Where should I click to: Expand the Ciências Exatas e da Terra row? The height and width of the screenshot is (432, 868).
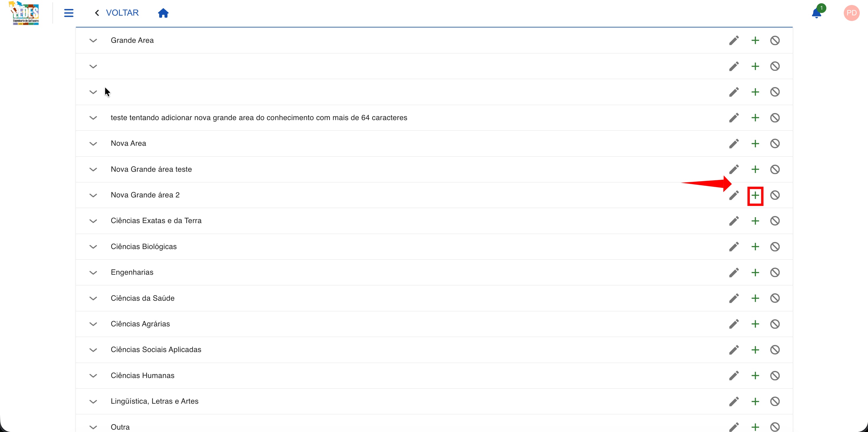pyautogui.click(x=93, y=221)
